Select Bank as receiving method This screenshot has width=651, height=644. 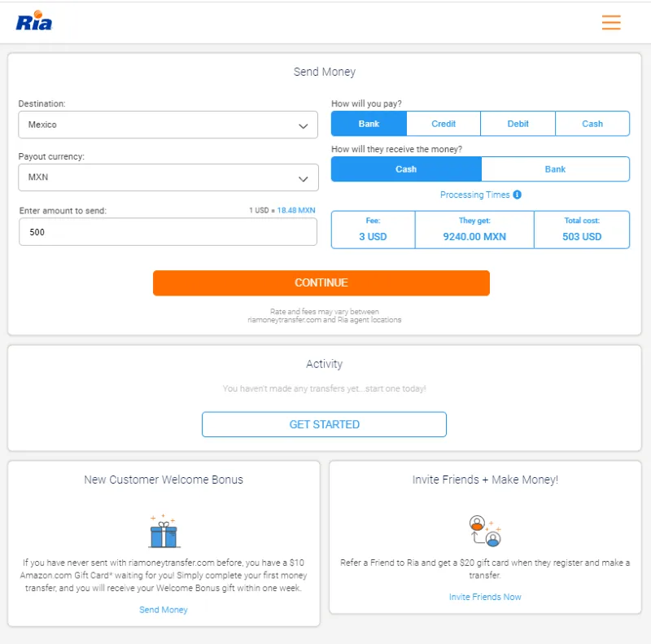click(x=555, y=169)
